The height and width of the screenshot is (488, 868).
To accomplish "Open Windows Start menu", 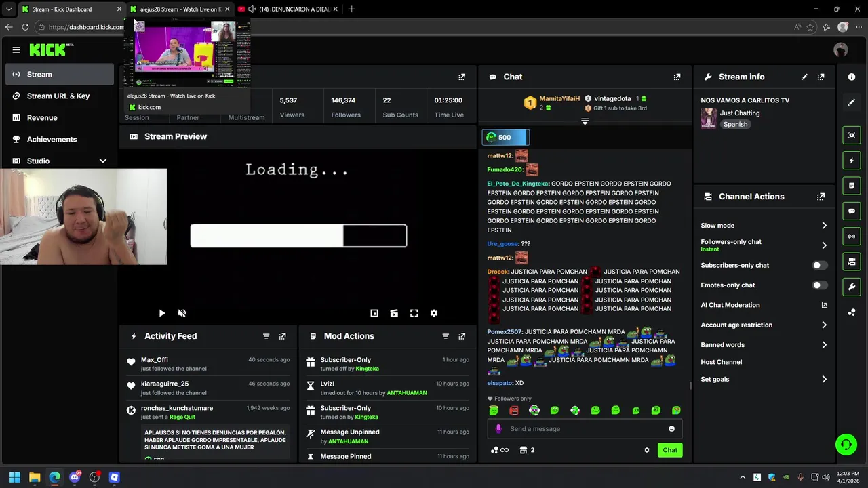I will click(14, 477).
